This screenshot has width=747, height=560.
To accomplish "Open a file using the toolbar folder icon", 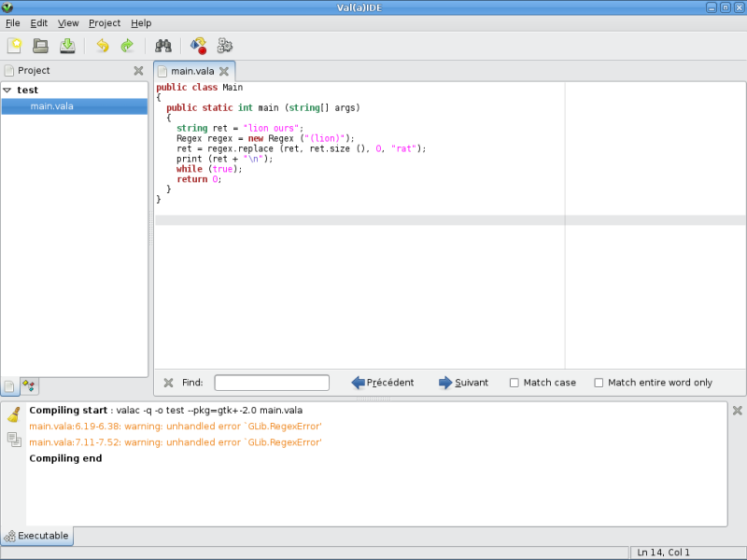I will [x=40, y=46].
